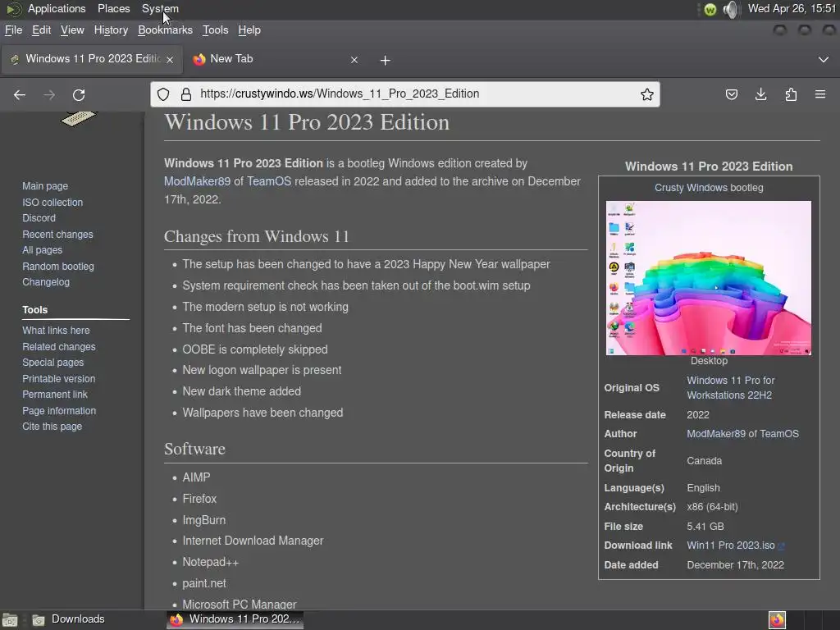
Task: Close the Windows 11 Pro 2023 Edition tab
Action: [x=170, y=60]
